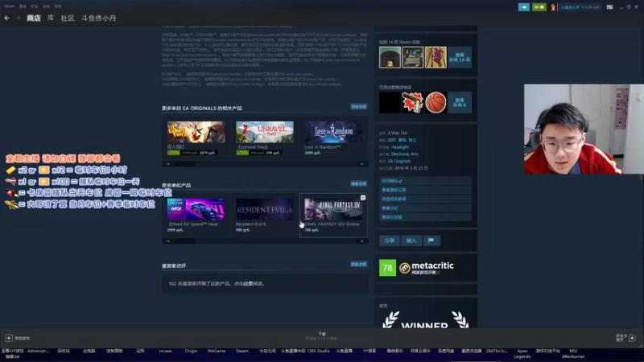This screenshot has width=644, height=362.
Task: Open the Resident Evil 6 card
Action: tap(265, 215)
